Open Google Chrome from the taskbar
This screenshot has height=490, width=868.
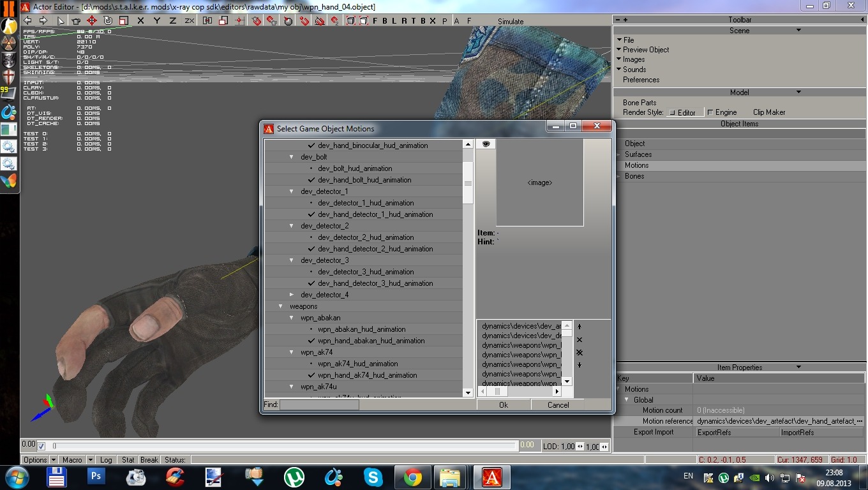412,477
